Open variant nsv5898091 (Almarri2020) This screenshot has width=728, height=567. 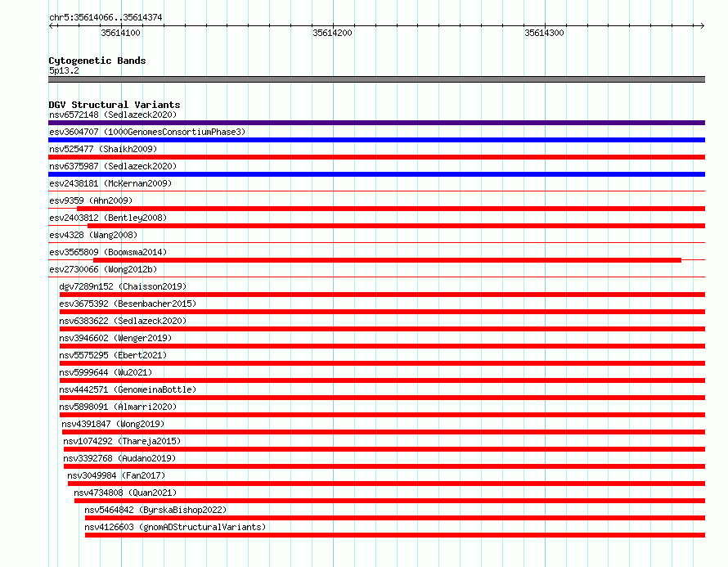pos(118,407)
